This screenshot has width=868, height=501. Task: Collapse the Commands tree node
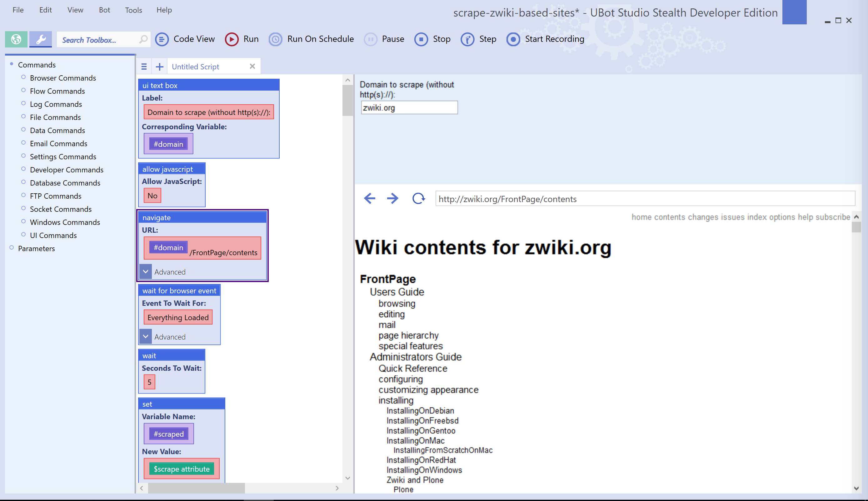12,64
